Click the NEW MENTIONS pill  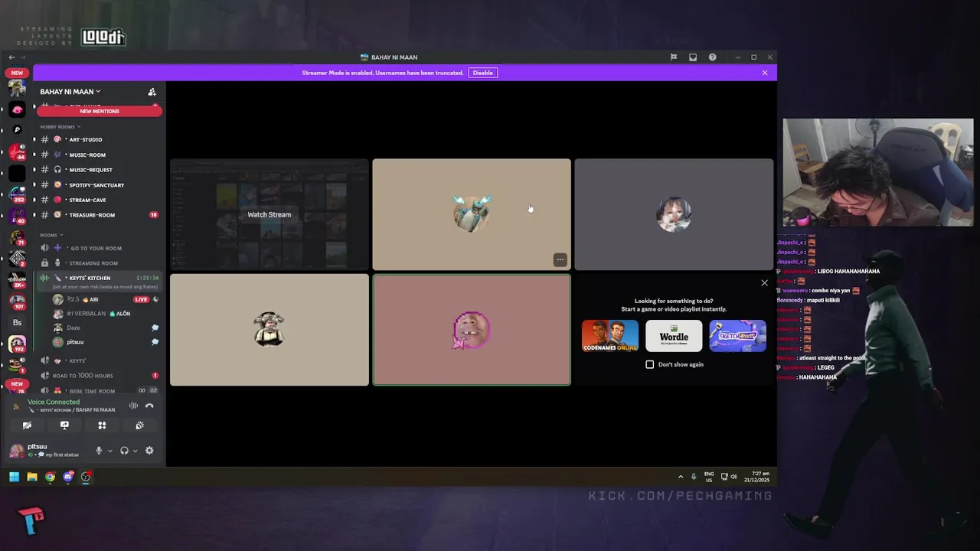[x=100, y=111]
